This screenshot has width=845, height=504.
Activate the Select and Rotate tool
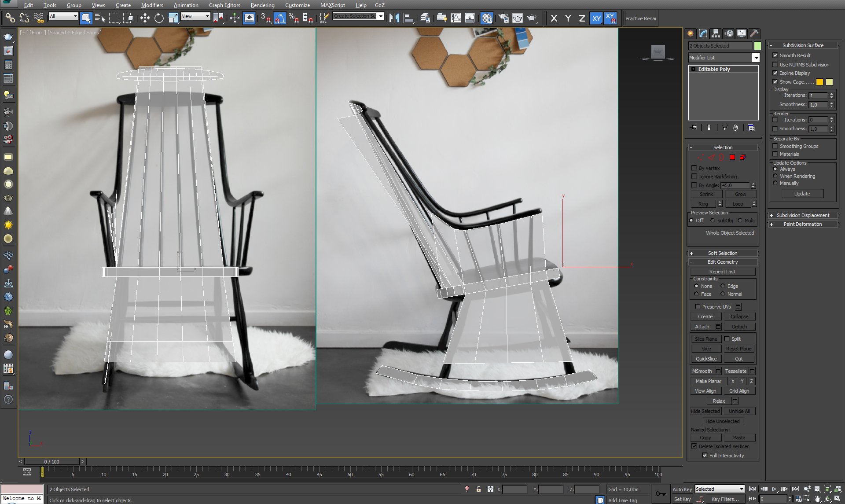(x=159, y=18)
